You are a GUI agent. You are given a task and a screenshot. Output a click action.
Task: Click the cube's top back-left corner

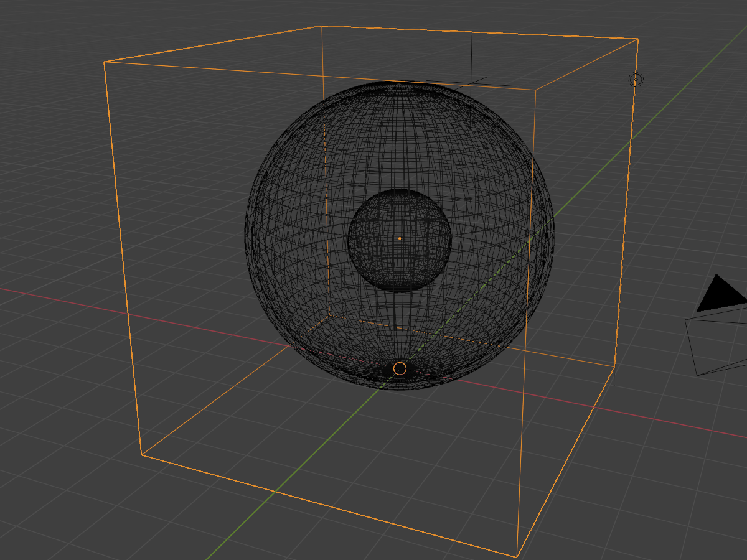[320, 27]
